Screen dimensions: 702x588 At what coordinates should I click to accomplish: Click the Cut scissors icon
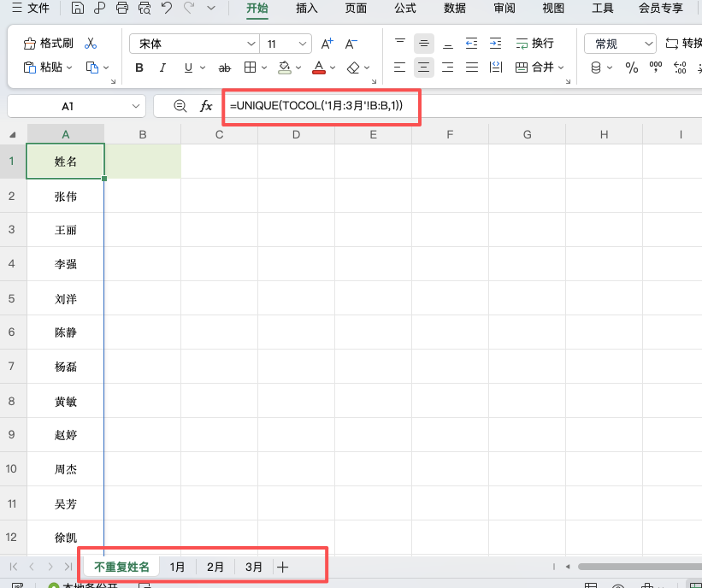click(91, 44)
